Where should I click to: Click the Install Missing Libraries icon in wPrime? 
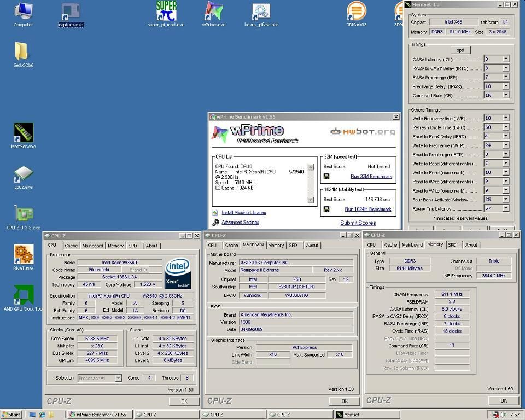point(215,212)
